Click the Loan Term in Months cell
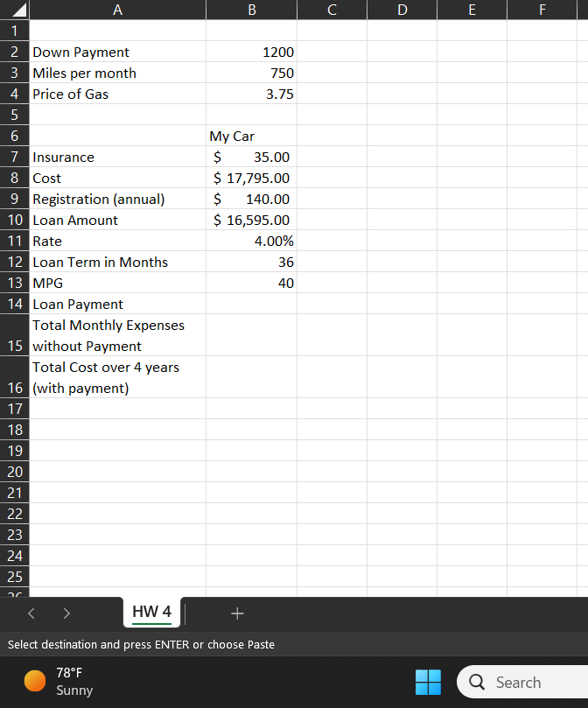This screenshot has width=588, height=708. pos(117,262)
